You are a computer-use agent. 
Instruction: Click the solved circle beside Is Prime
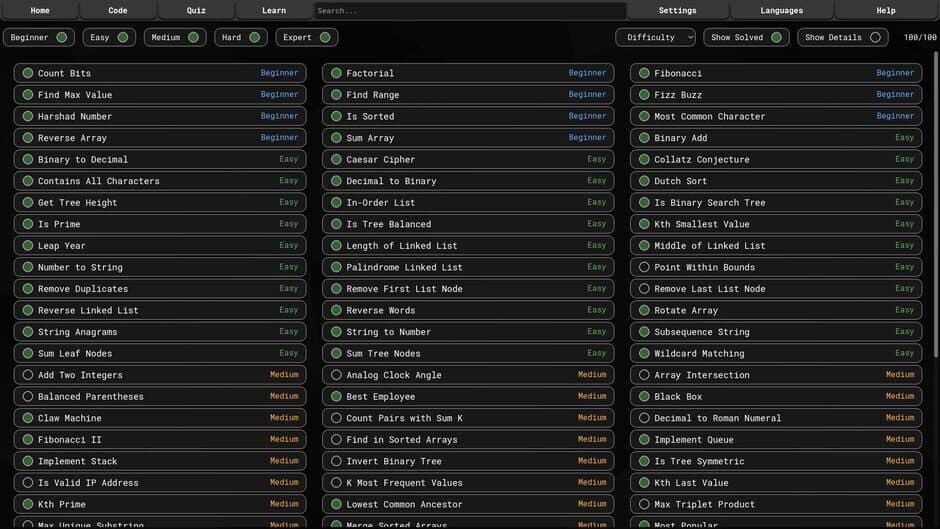pos(28,224)
